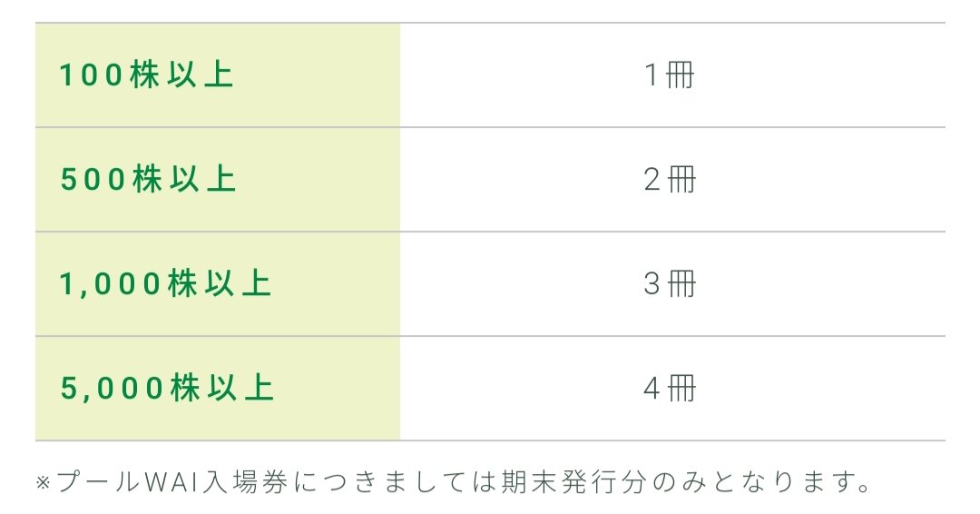Select the 2冊 value cell
Screen dimensions: 980x514
point(672,180)
